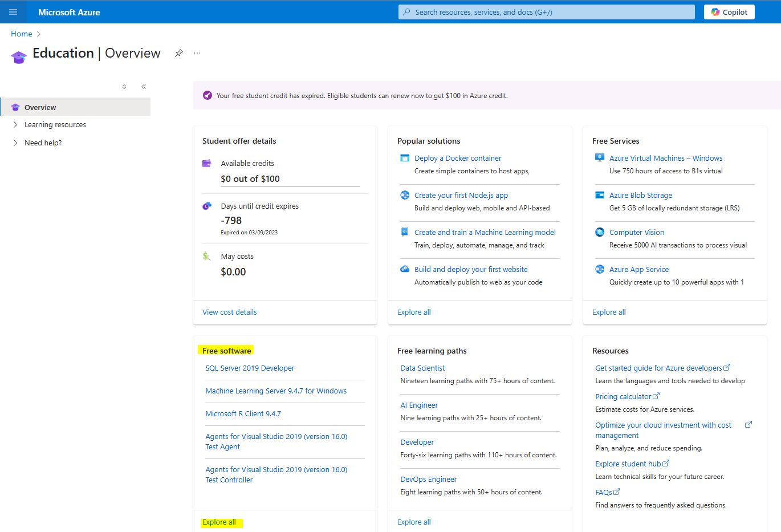Select Overview in the sidebar
The width and height of the screenshot is (781, 532).
(x=75, y=107)
